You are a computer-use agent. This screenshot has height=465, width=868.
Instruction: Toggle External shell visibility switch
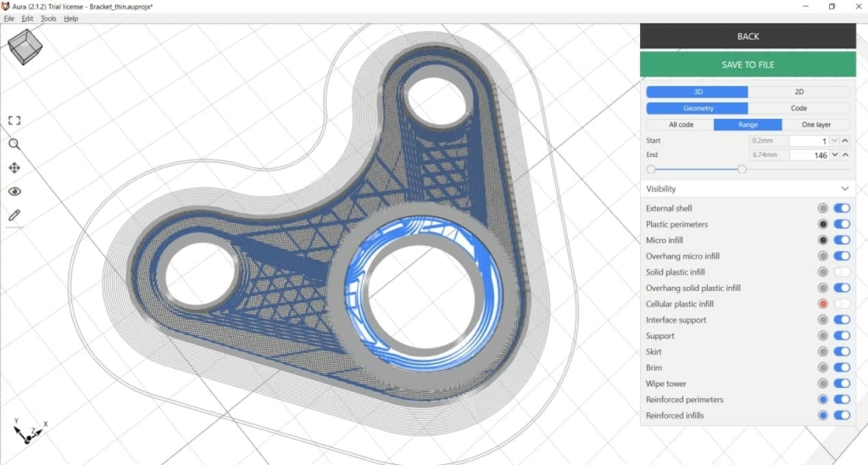(x=842, y=209)
